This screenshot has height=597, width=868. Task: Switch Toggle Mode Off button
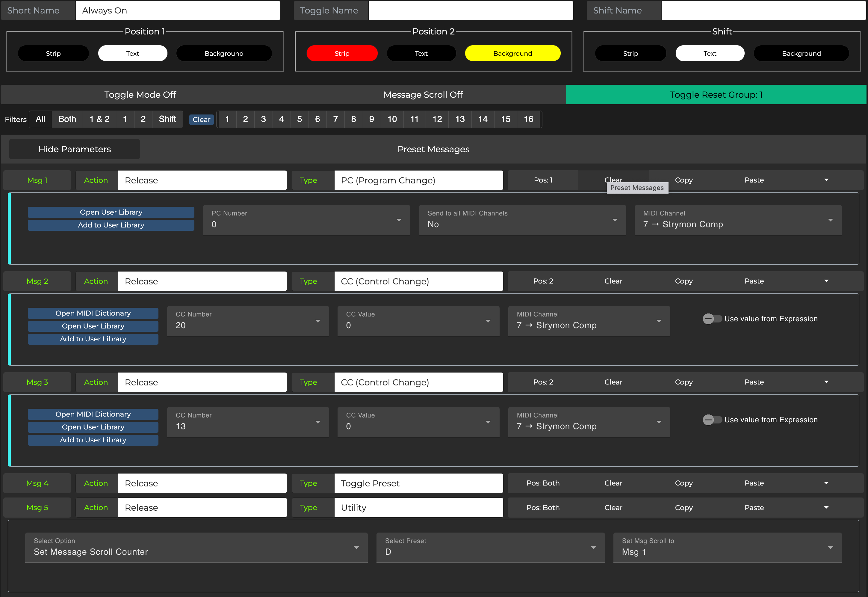(x=140, y=95)
